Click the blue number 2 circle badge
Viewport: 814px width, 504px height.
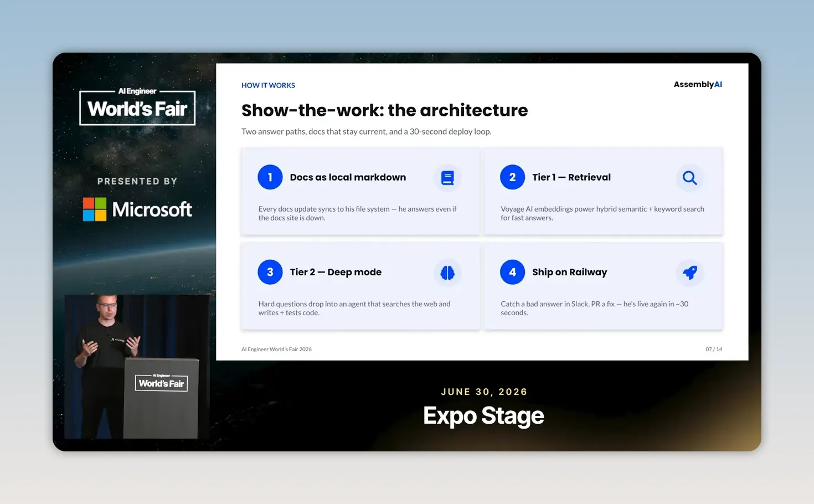512,177
